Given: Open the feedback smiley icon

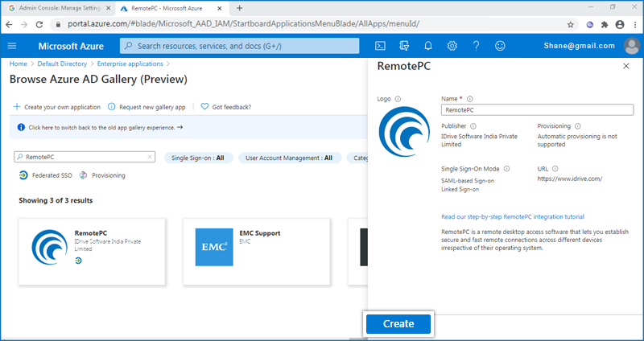Looking at the screenshot, I should [501, 46].
